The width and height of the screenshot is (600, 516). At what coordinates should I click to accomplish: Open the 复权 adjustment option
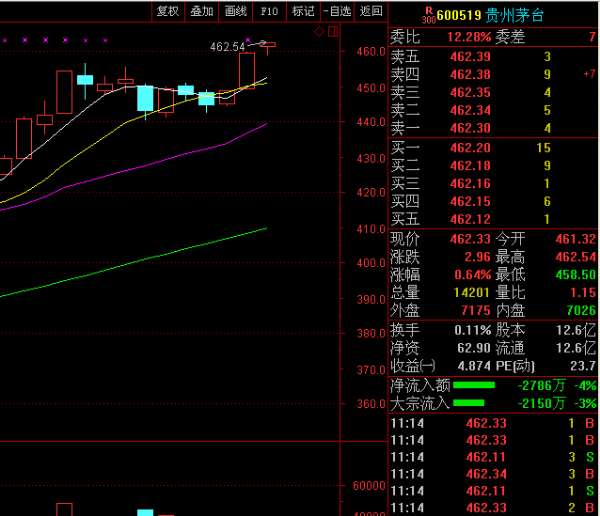168,11
